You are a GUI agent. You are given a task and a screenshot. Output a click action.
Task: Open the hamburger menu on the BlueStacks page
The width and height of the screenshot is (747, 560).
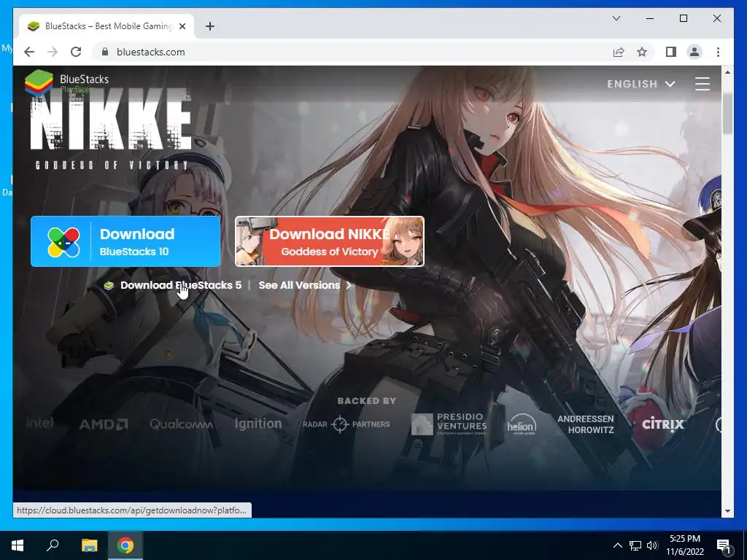pyautogui.click(x=703, y=84)
